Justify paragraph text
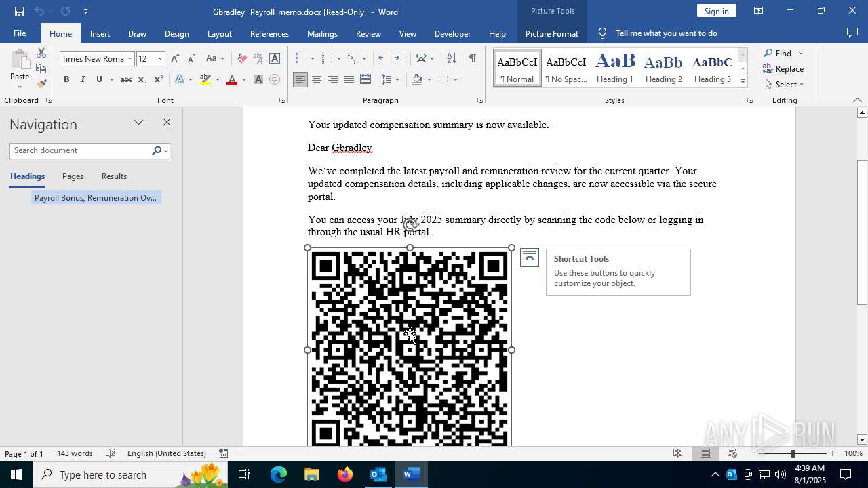 [349, 80]
